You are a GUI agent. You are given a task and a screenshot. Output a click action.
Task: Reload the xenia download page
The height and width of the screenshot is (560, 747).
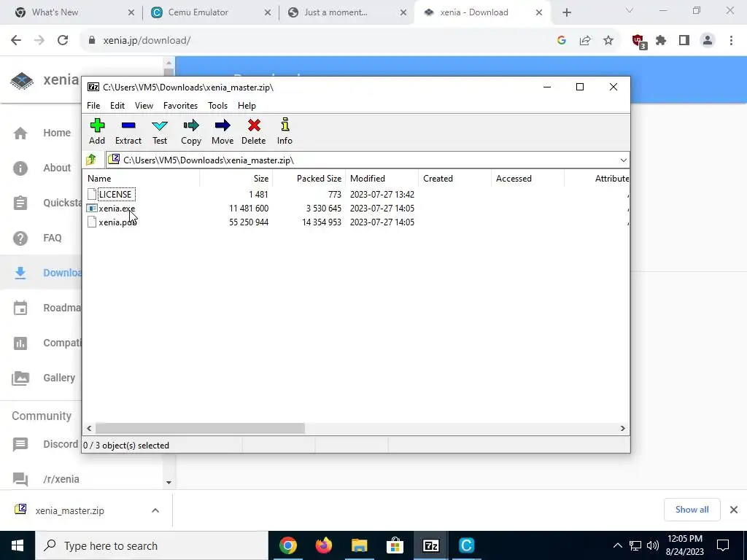click(x=63, y=41)
